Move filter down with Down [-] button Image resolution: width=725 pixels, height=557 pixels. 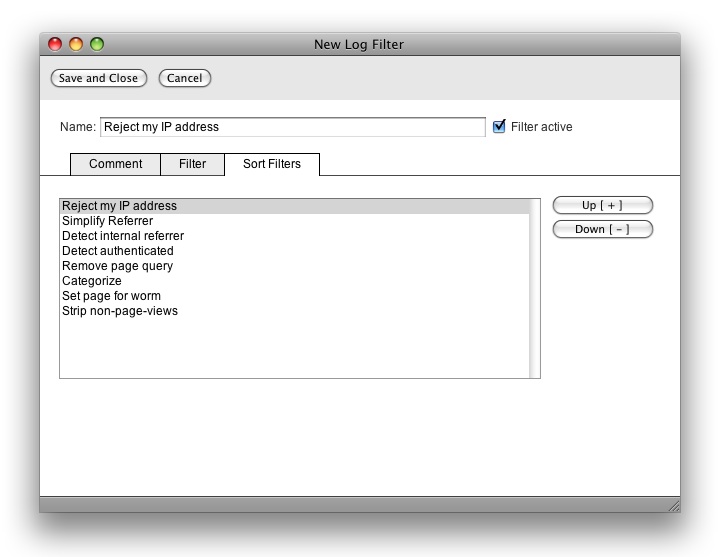pos(602,229)
